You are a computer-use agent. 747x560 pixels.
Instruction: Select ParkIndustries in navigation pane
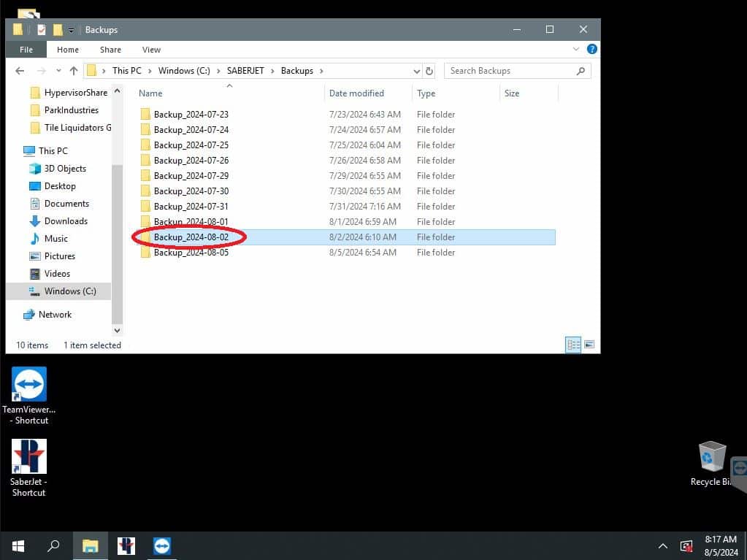72,110
